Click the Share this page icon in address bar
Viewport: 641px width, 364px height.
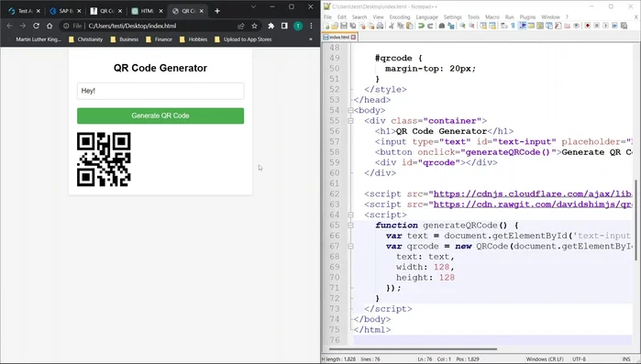coord(241,26)
